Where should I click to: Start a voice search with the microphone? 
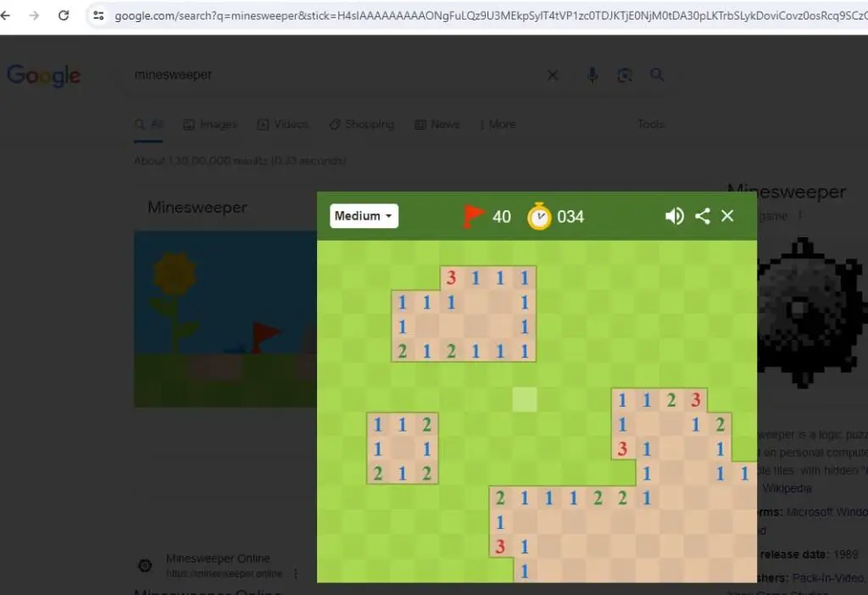pyautogui.click(x=593, y=75)
